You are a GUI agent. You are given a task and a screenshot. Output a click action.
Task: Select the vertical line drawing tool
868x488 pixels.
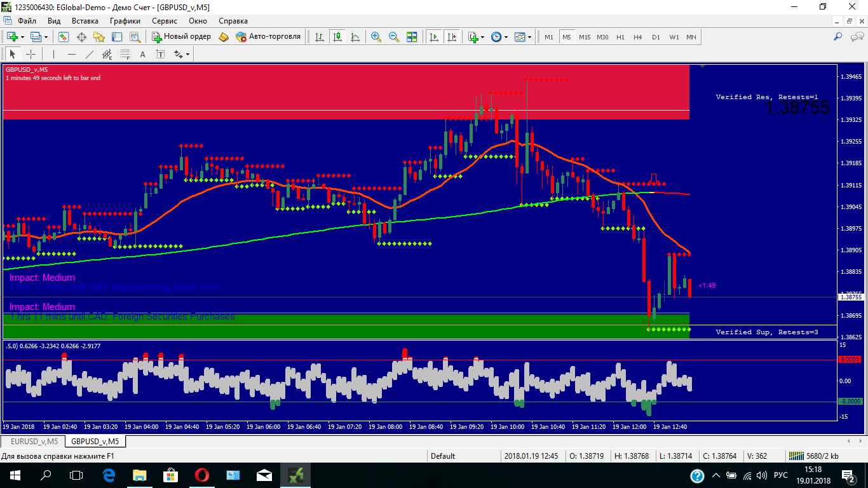pyautogui.click(x=54, y=54)
